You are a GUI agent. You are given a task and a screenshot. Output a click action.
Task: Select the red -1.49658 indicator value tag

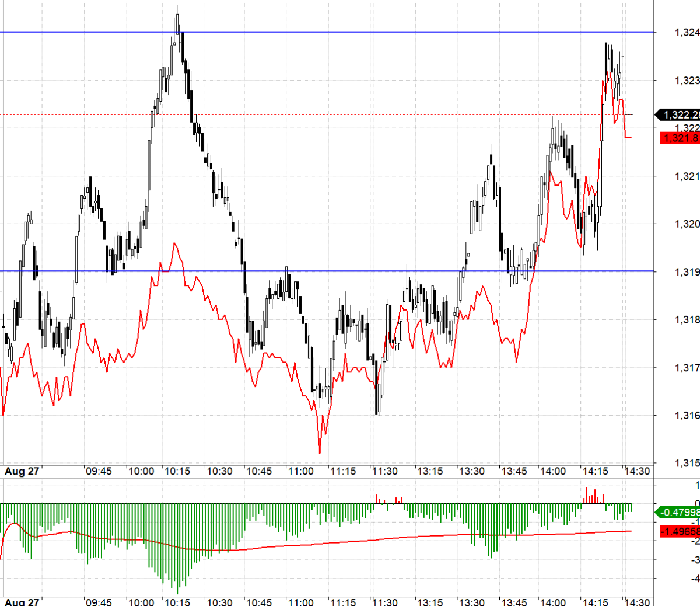[x=680, y=531]
